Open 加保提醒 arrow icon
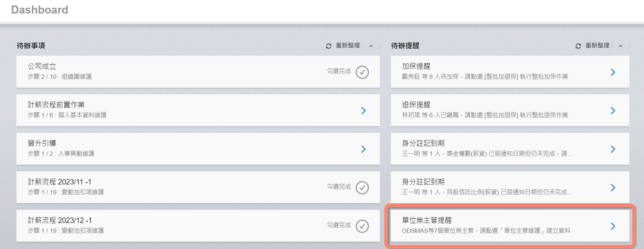The image size is (644, 249). pos(613,72)
